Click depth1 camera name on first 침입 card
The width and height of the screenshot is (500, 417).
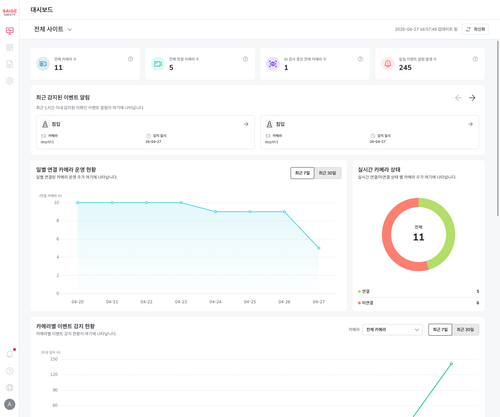[47, 142]
